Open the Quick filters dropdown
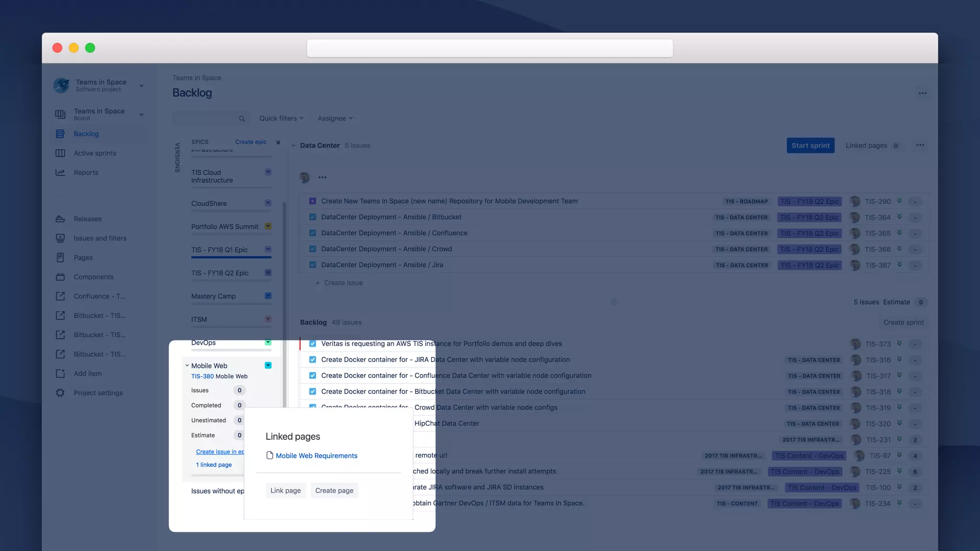Viewport: 980px width, 551px height. 281,119
